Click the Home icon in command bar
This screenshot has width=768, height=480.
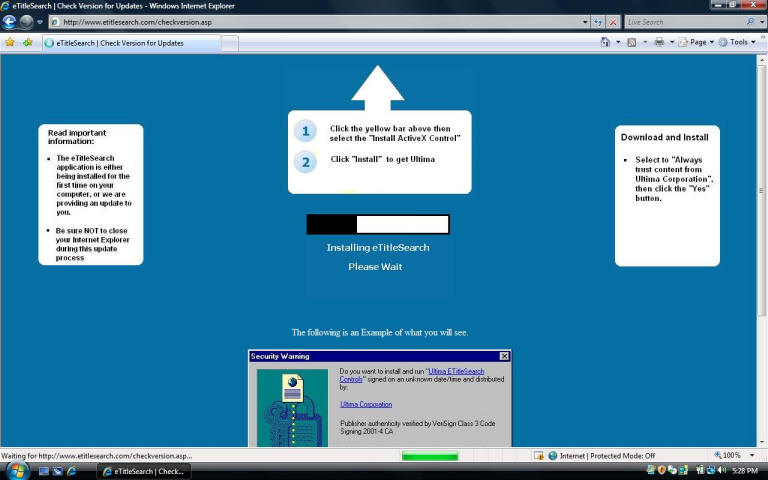click(605, 42)
